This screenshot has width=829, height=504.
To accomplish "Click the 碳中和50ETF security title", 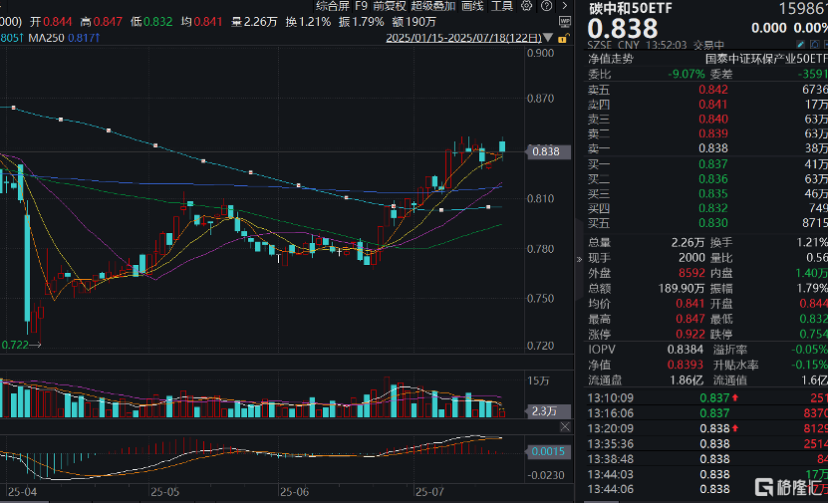I will tap(630, 9).
